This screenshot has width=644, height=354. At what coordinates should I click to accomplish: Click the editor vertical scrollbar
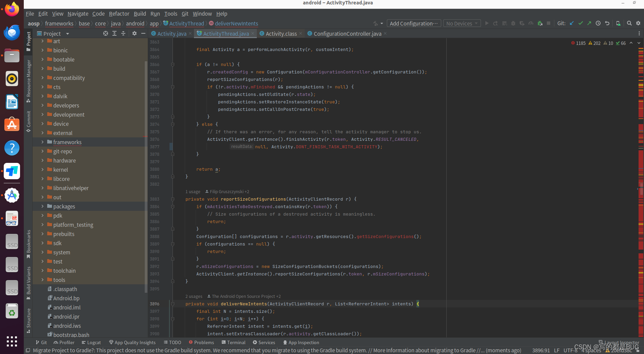pyautogui.click(x=641, y=189)
